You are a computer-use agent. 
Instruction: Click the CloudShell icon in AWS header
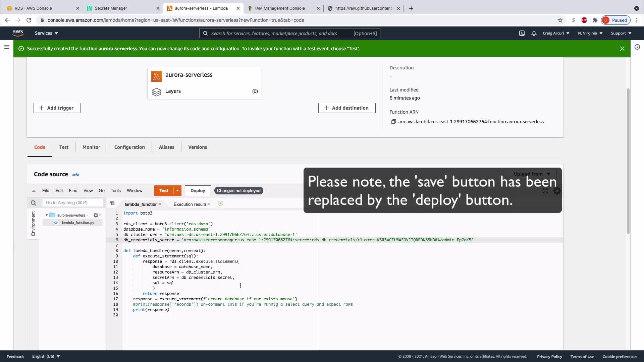[x=522, y=33]
